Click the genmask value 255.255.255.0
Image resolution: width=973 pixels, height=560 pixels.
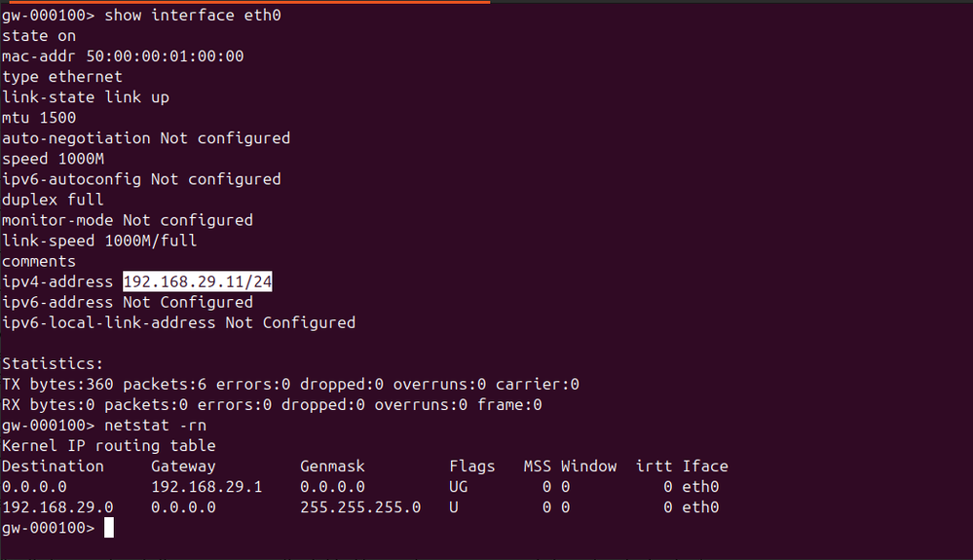[x=360, y=507]
